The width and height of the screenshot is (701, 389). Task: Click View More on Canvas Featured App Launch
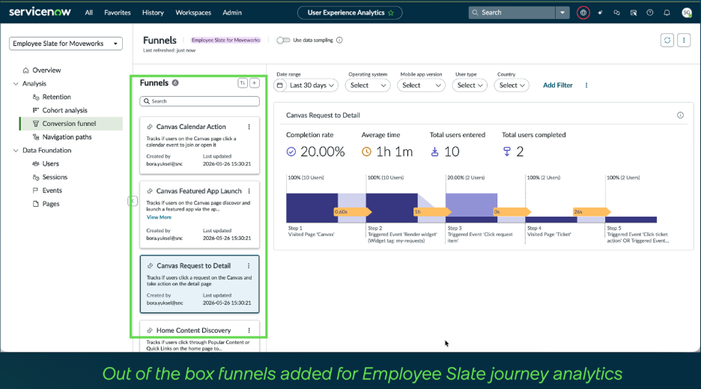click(x=159, y=217)
